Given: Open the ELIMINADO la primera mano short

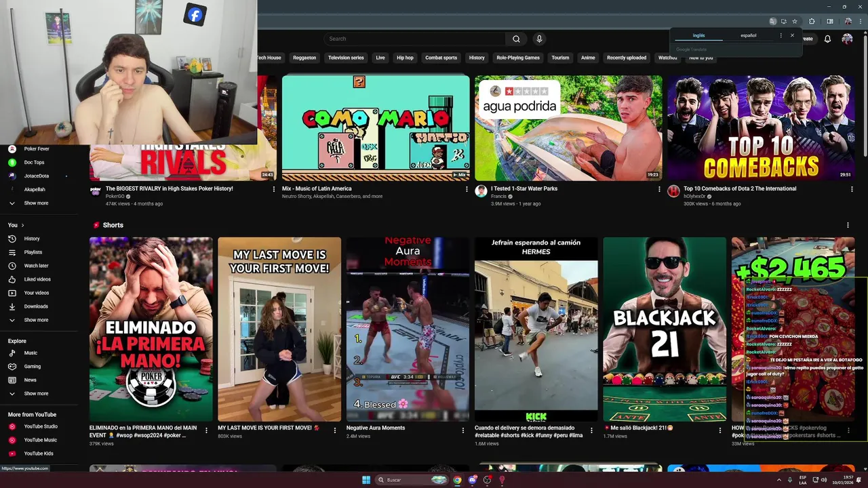Looking at the screenshot, I should (x=151, y=329).
